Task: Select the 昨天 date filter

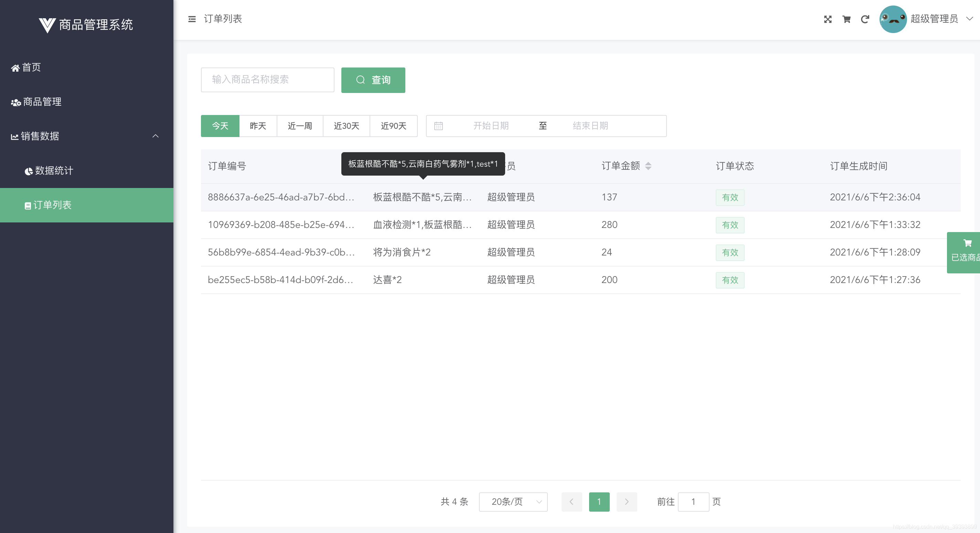Action: click(258, 126)
